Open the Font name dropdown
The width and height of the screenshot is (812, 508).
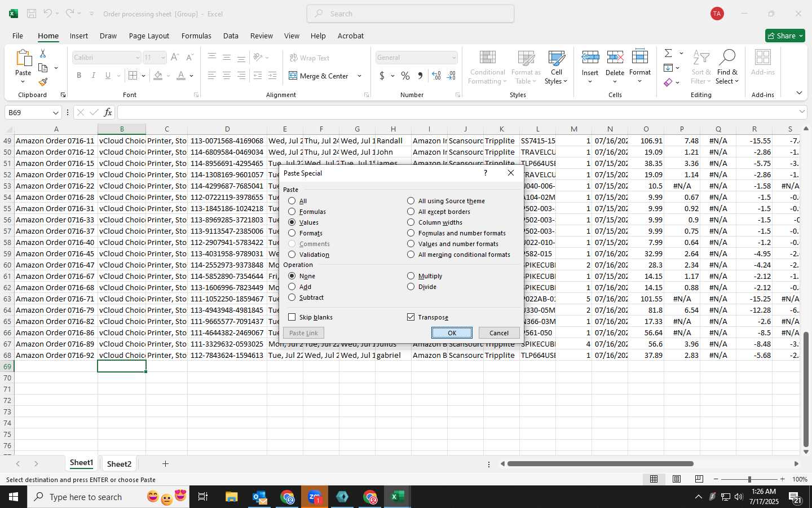[x=137, y=58]
